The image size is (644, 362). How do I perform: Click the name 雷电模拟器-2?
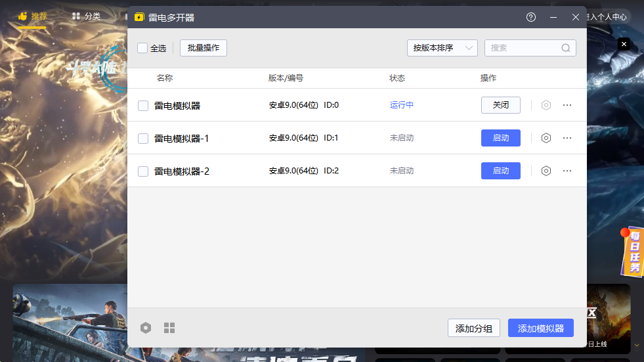point(182,171)
